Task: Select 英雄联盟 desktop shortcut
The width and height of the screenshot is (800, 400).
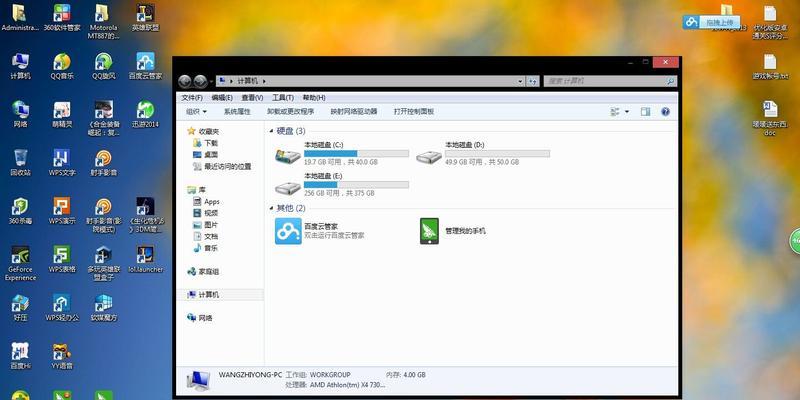Action: [x=145, y=17]
